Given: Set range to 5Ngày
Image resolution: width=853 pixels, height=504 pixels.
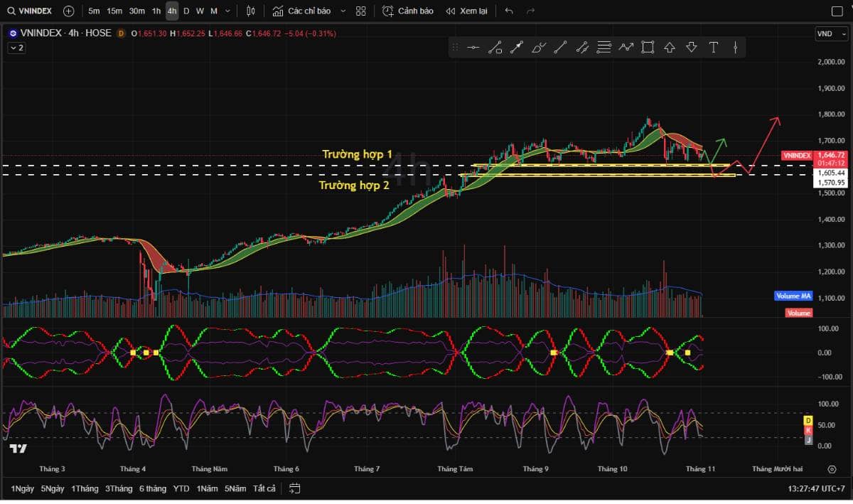Looking at the screenshot, I should [52, 488].
